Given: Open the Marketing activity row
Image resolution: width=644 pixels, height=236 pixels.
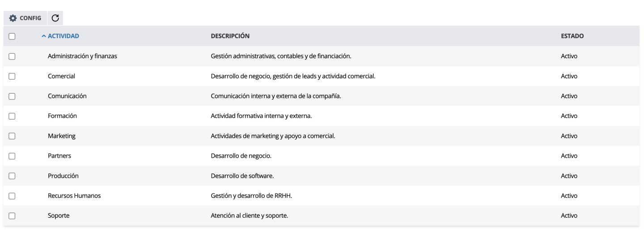Looking at the screenshot, I should pos(62,136).
